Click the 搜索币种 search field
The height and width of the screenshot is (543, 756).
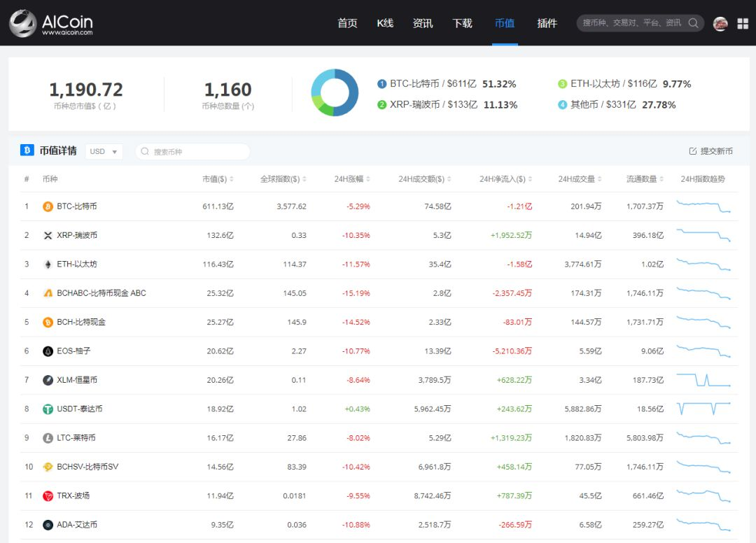[193, 151]
